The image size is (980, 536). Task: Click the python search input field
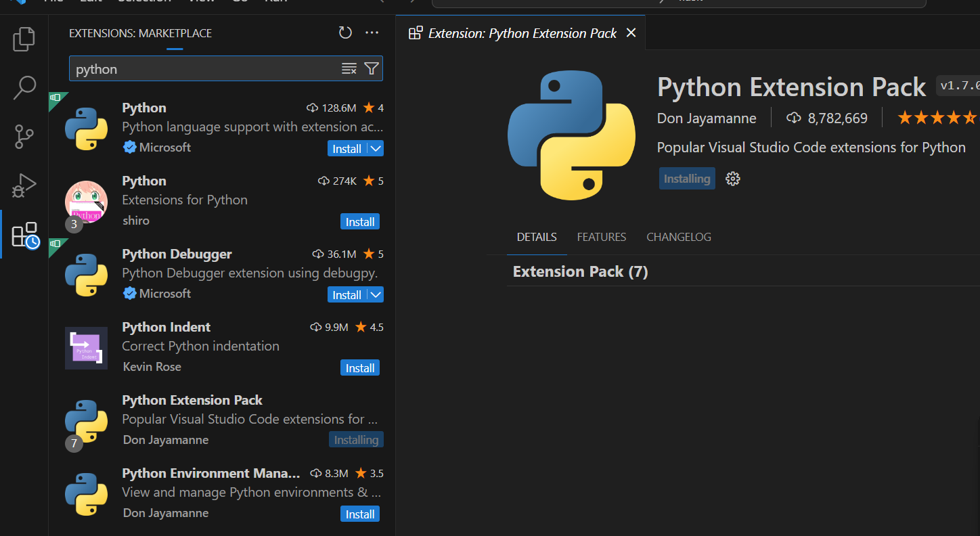tap(203, 69)
